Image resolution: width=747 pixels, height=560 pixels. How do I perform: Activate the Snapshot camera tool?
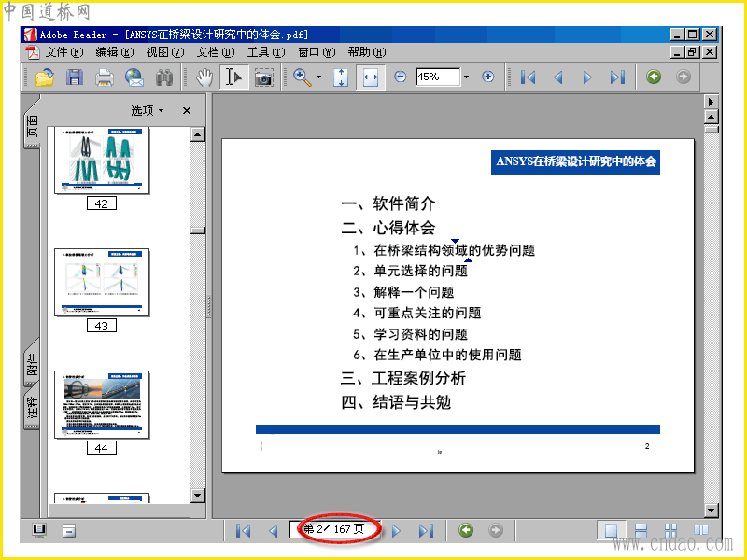[263, 77]
